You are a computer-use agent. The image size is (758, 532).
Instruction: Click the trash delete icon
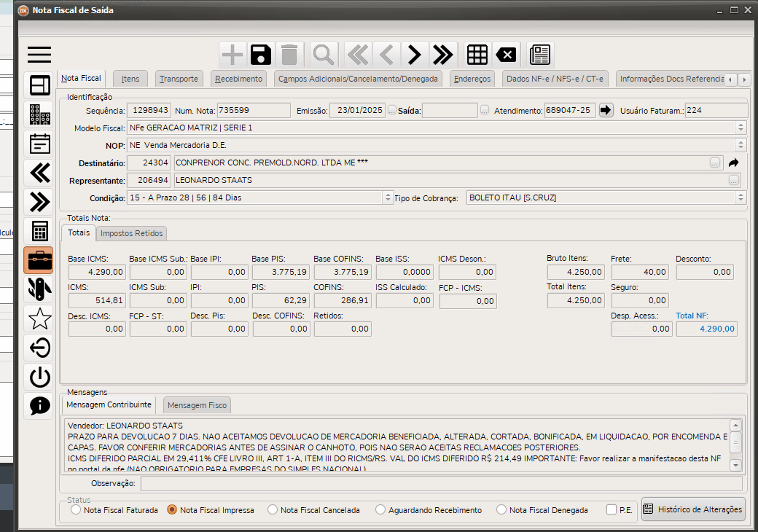click(x=289, y=55)
